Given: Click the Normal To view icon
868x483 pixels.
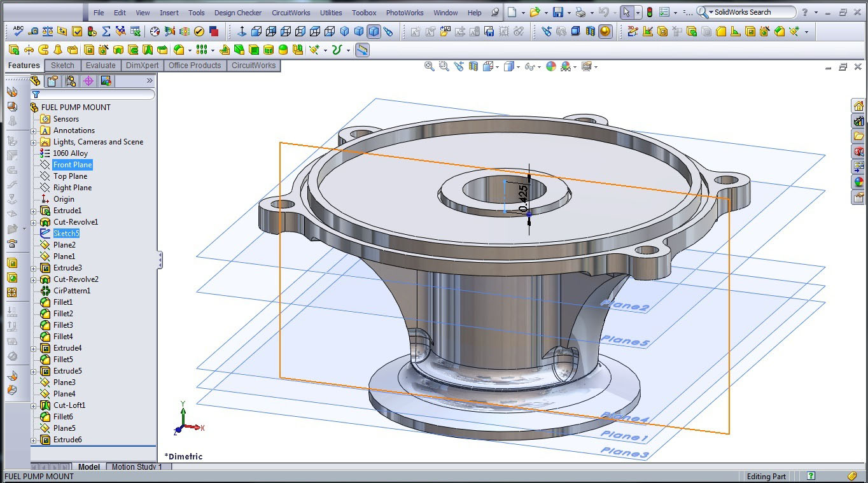Looking at the screenshot, I should pyautogui.click(x=242, y=31).
